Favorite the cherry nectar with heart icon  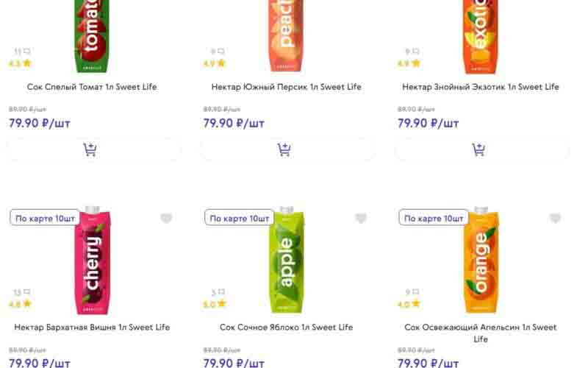pyautogui.click(x=166, y=219)
